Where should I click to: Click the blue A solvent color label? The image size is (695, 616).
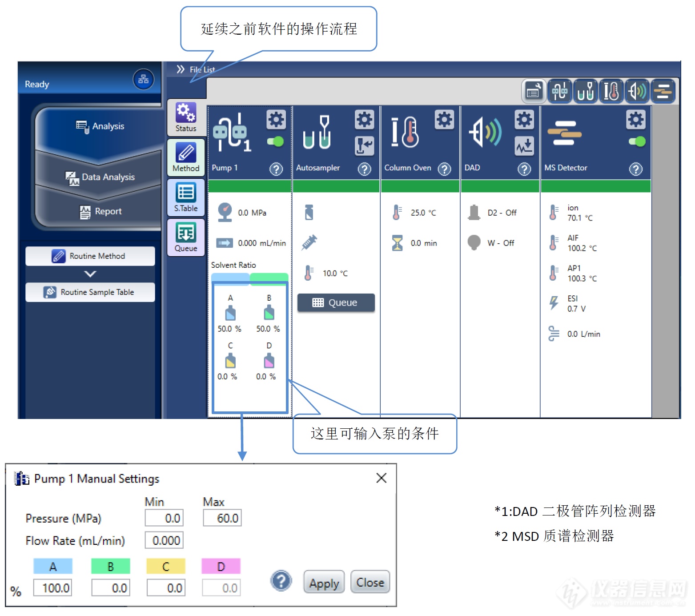click(x=53, y=567)
